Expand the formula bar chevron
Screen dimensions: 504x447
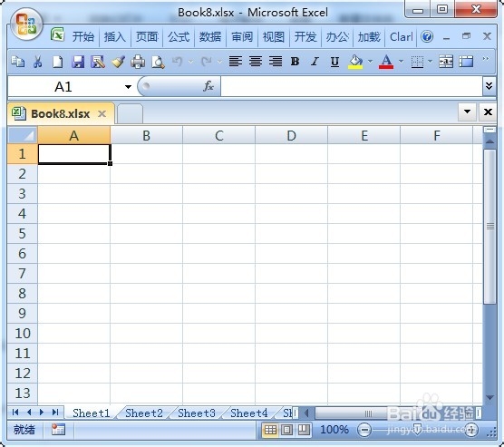489,86
